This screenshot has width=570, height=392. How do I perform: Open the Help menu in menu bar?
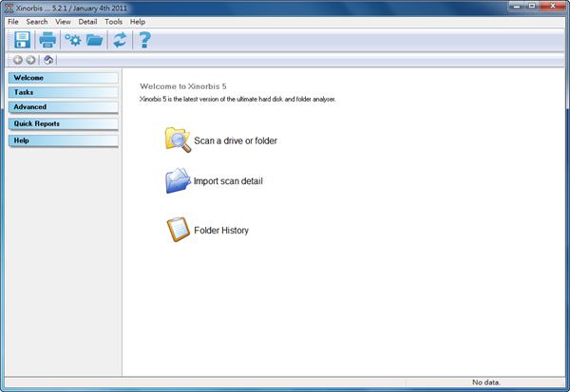click(138, 22)
